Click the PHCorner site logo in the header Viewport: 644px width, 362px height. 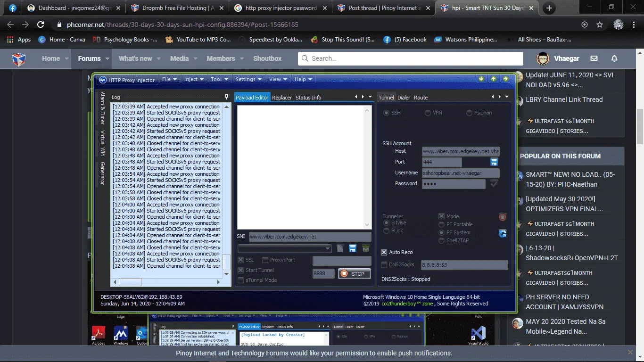19,59
